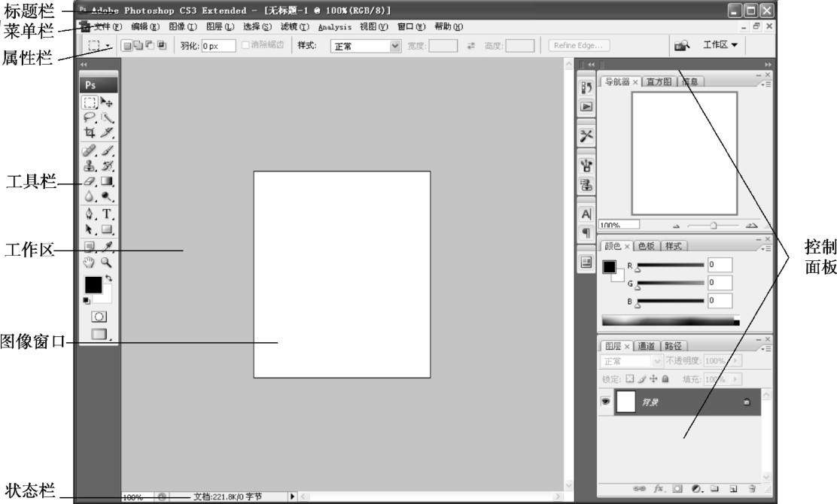Image resolution: width=837 pixels, height=504 pixels.
Task: Open the 填充 fill arrow
Action: [735, 379]
